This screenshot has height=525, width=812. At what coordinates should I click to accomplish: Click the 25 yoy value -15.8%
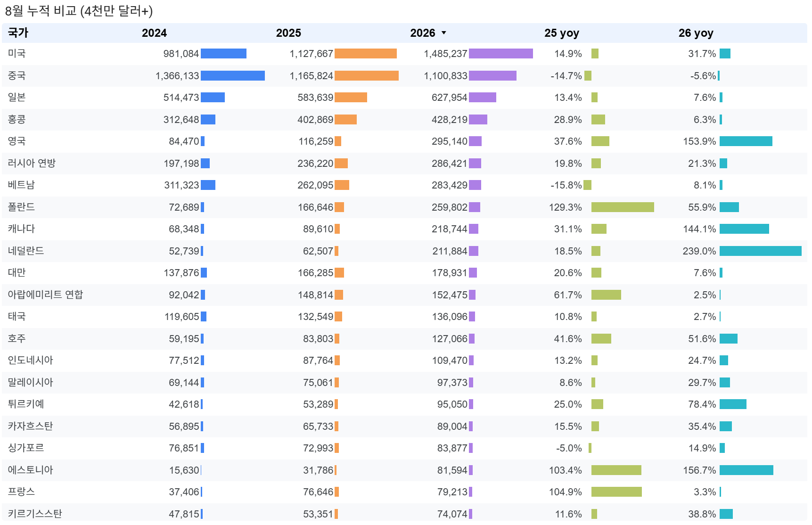coord(566,185)
